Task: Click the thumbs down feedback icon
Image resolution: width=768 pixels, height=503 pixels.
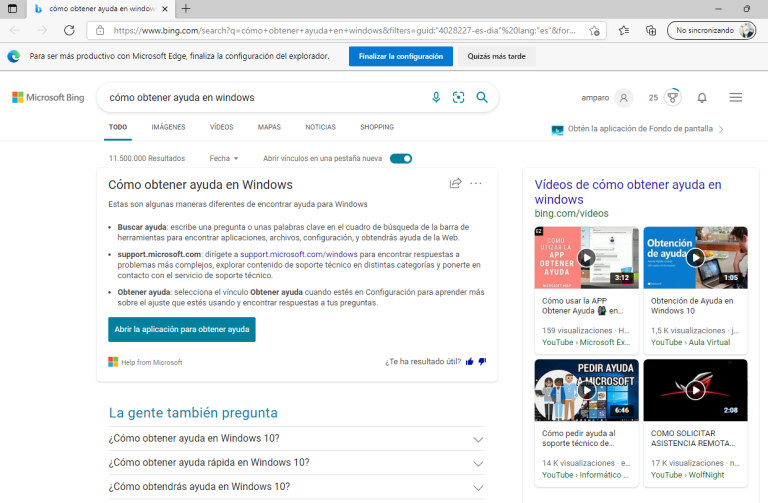Action: click(x=482, y=361)
